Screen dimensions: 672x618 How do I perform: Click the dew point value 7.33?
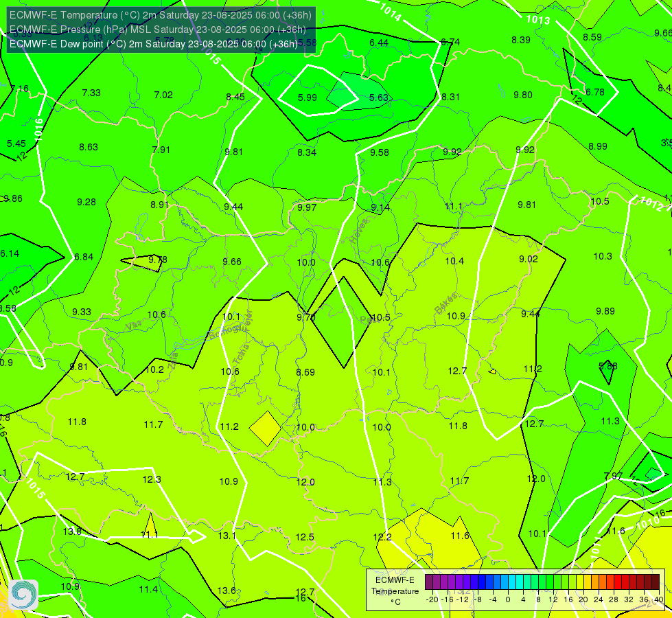pyautogui.click(x=91, y=93)
